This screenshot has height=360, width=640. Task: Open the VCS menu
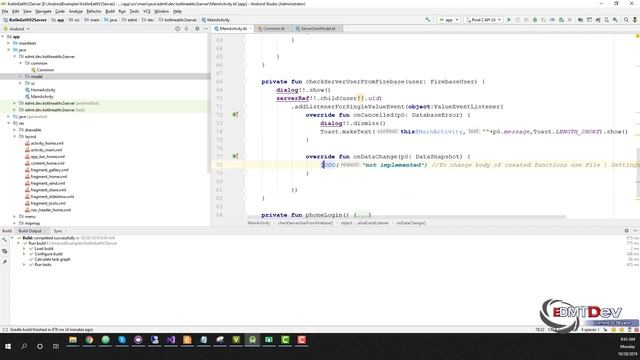click(x=147, y=11)
